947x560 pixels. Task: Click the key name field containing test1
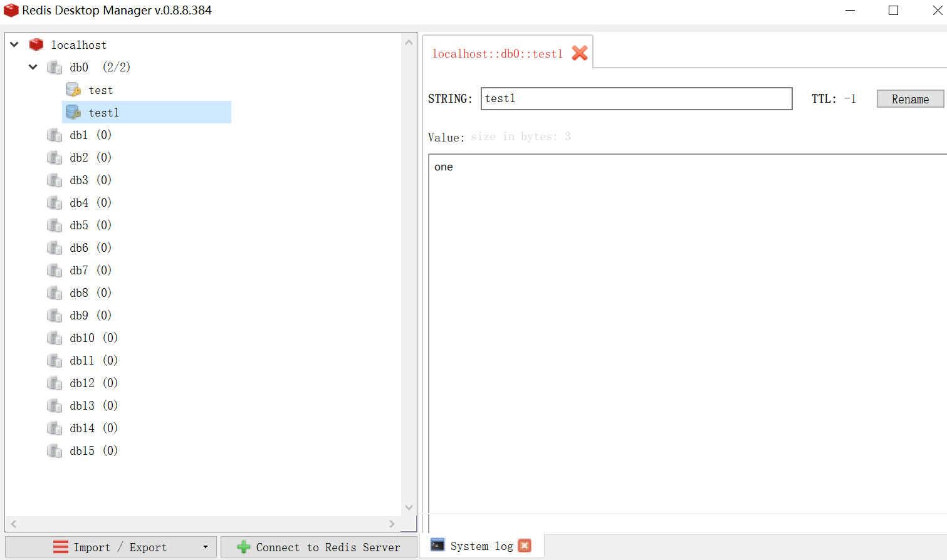point(636,98)
